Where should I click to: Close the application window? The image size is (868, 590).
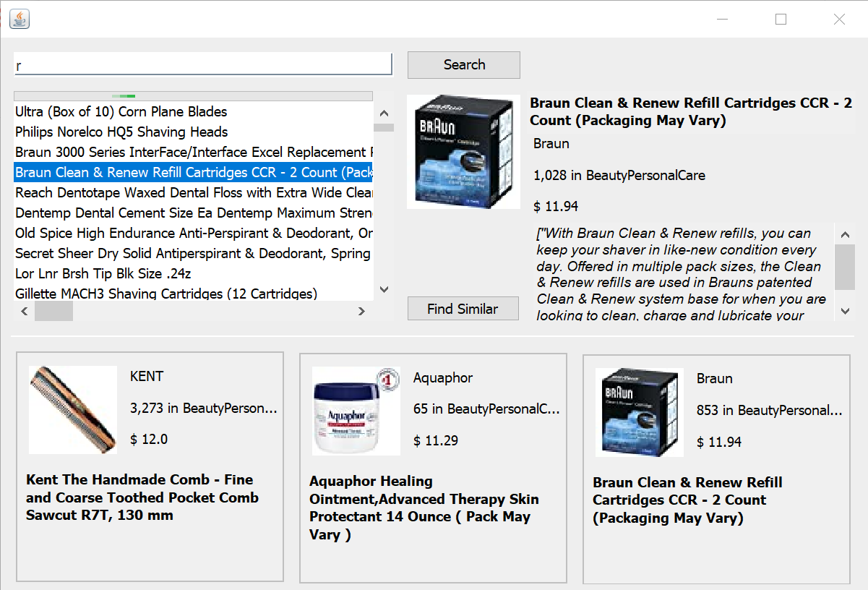[x=839, y=20]
